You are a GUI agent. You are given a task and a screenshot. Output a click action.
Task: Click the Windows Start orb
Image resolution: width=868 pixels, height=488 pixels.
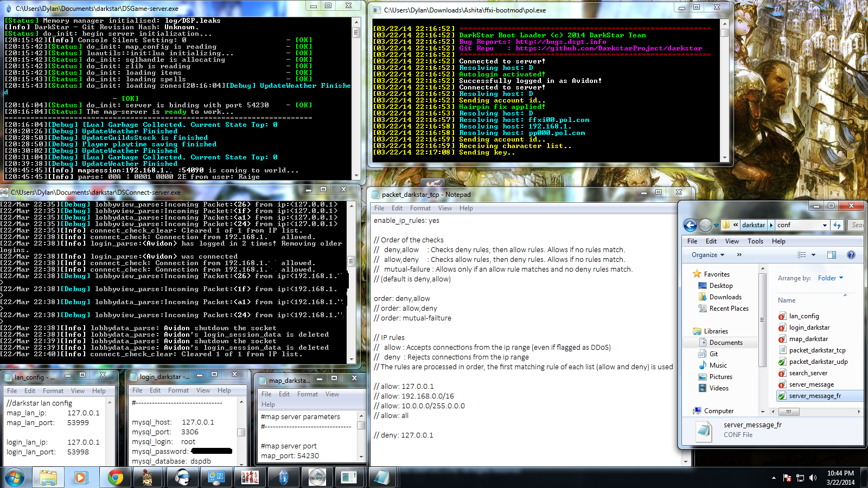[x=15, y=478]
